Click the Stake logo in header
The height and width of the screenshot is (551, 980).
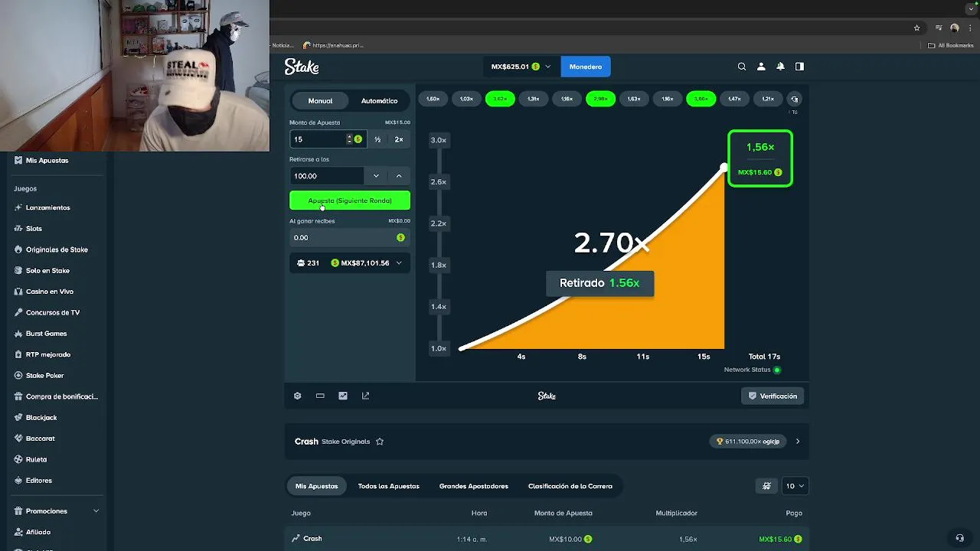pyautogui.click(x=302, y=67)
